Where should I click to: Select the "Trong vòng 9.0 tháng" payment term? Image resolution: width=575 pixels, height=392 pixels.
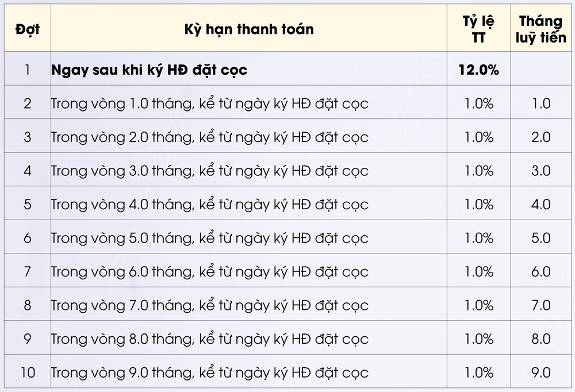pyautogui.click(x=209, y=372)
